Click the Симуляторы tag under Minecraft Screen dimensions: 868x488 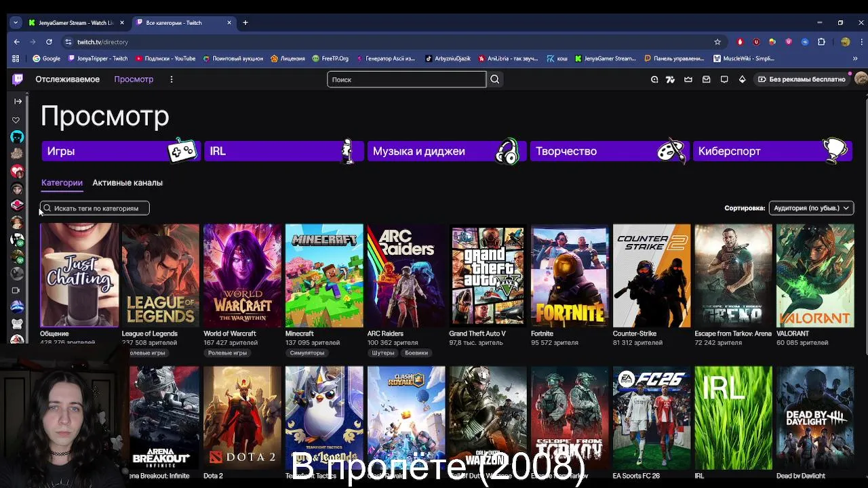pyautogui.click(x=307, y=353)
